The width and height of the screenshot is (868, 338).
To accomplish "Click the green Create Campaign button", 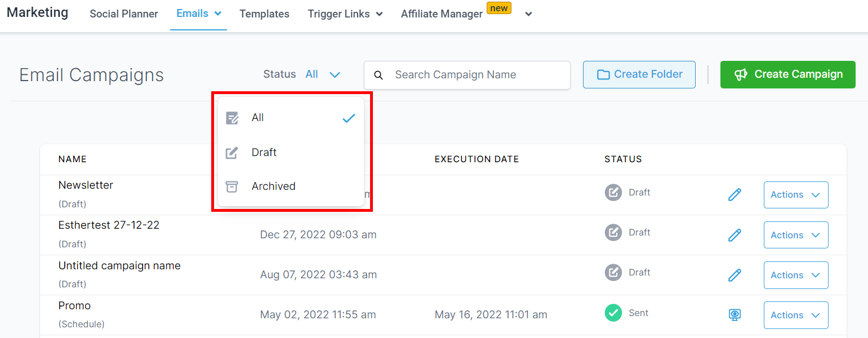I will (x=787, y=74).
